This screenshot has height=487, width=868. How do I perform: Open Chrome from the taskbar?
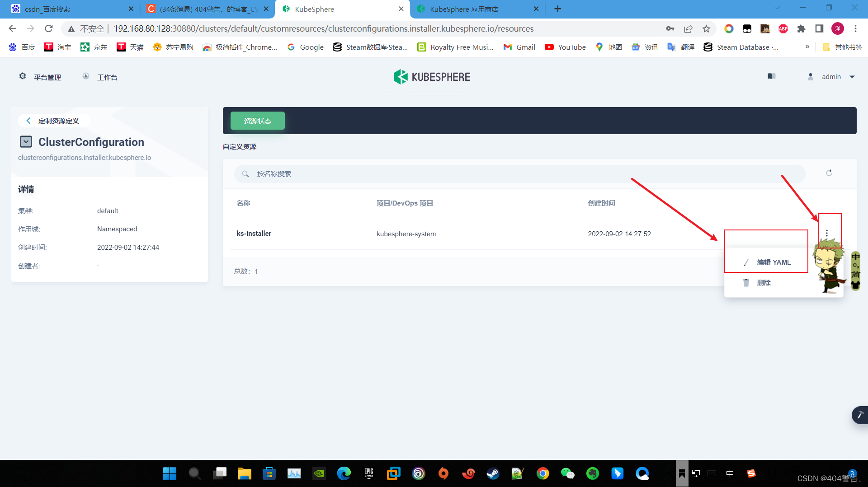[x=542, y=473]
